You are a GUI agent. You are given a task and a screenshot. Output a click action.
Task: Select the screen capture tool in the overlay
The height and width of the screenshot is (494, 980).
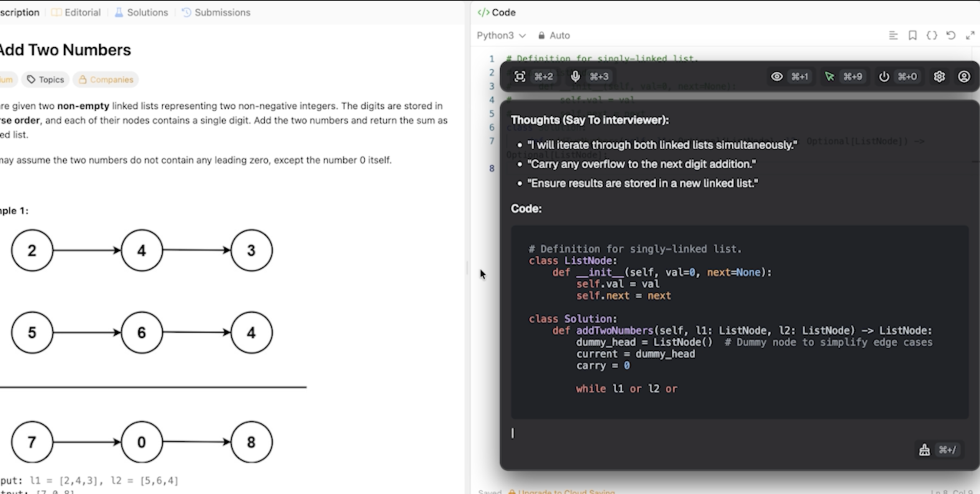[x=520, y=76]
